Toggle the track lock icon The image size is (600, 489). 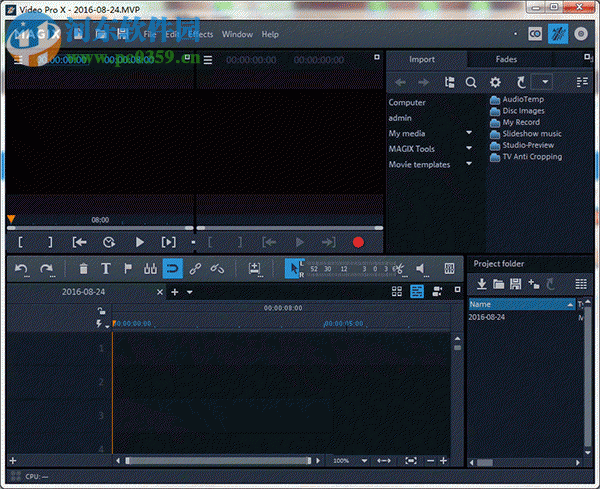click(101, 310)
